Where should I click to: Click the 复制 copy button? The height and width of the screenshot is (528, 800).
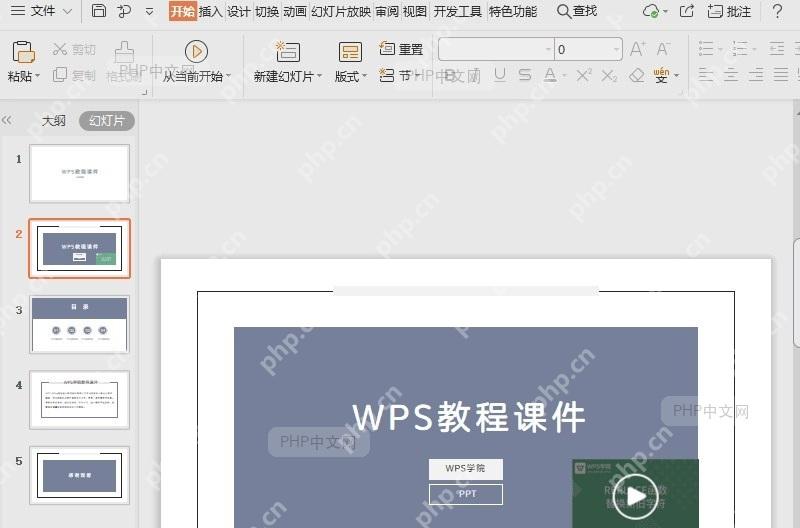74,76
